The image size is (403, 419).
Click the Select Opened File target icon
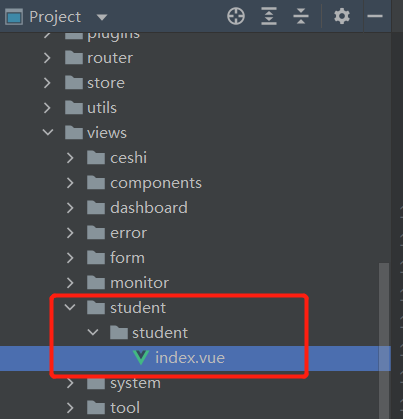(236, 16)
